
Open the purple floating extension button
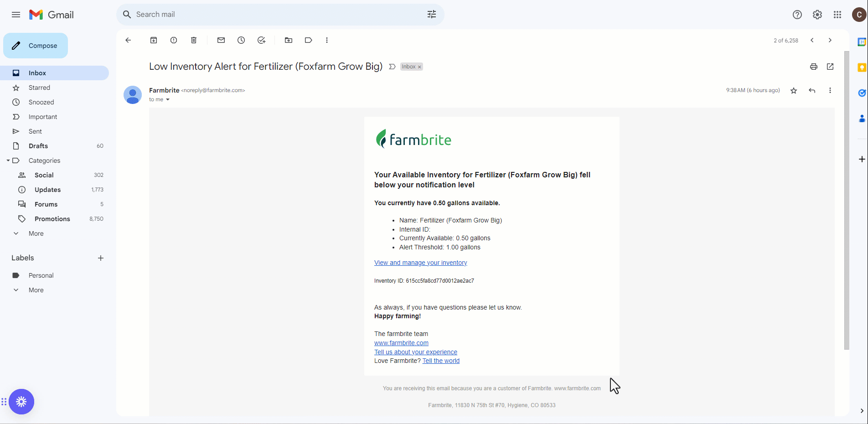coord(21,402)
